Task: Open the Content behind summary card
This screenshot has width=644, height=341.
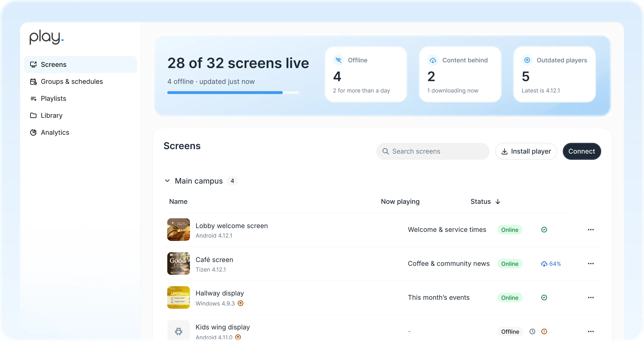Action: pyautogui.click(x=460, y=74)
